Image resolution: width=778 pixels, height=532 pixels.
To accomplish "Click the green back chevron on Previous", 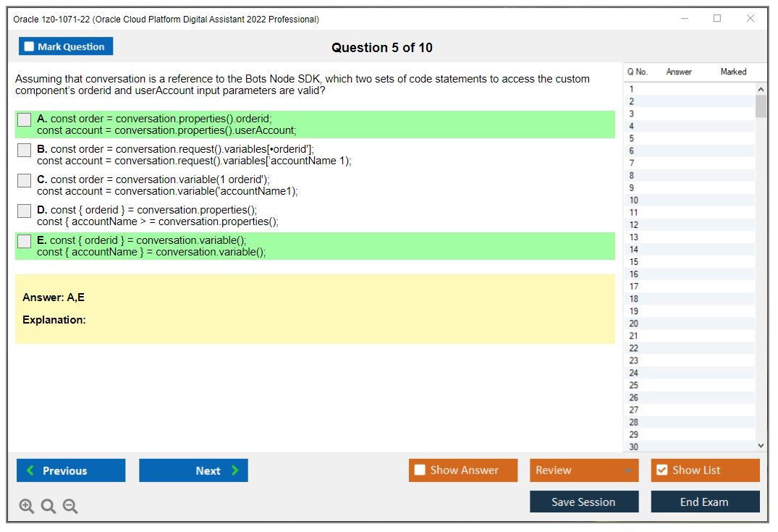I will 29,470.
